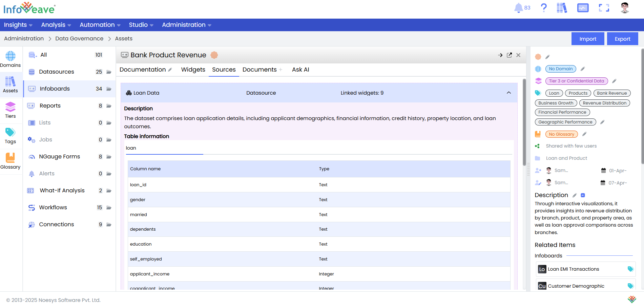
Task: Collapse the Loan Data source section
Action: pyautogui.click(x=509, y=93)
